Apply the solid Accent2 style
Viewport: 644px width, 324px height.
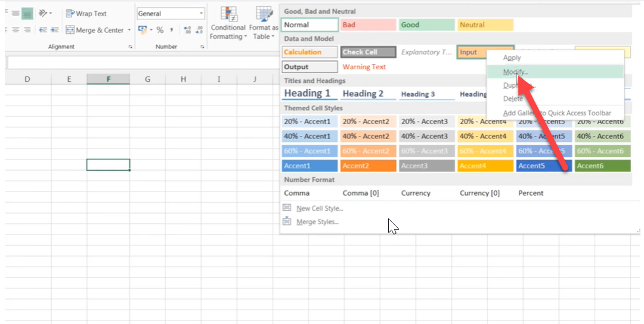point(369,166)
